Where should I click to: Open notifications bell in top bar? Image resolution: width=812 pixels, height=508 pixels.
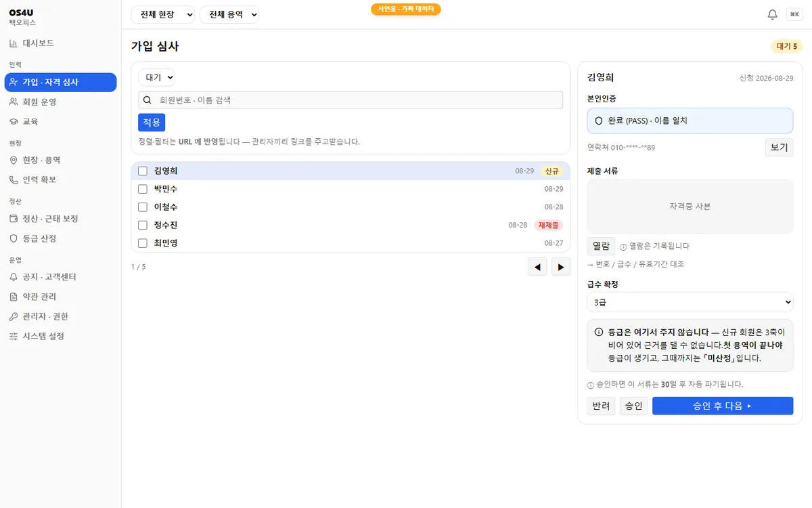tap(772, 14)
